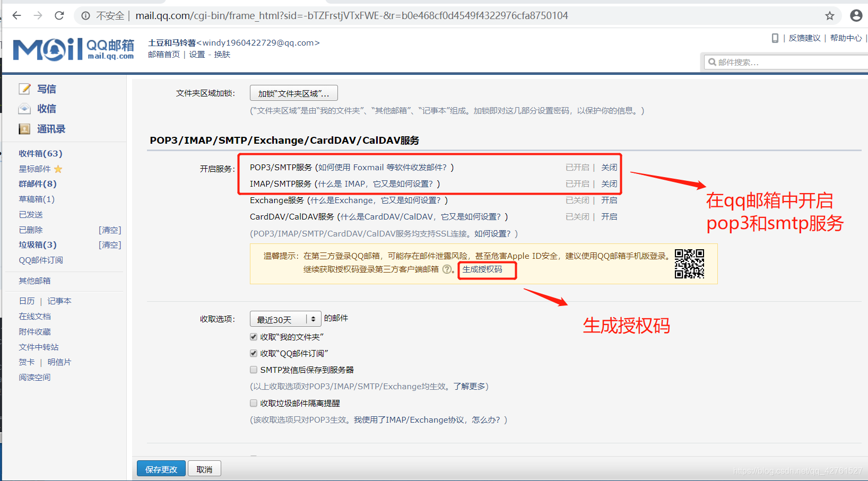The image size is (868, 481).
Task: Open 草稿箱(1) folder
Action: [37, 199]
